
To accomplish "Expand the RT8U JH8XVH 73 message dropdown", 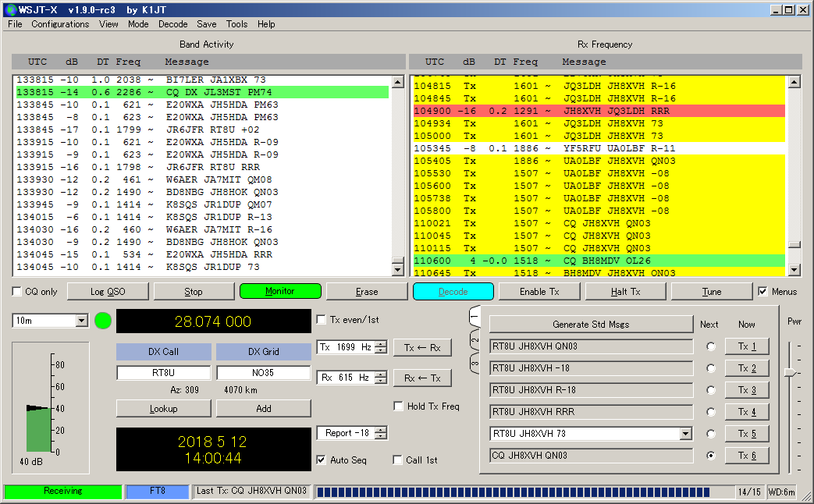I will (x=685, y=434).
